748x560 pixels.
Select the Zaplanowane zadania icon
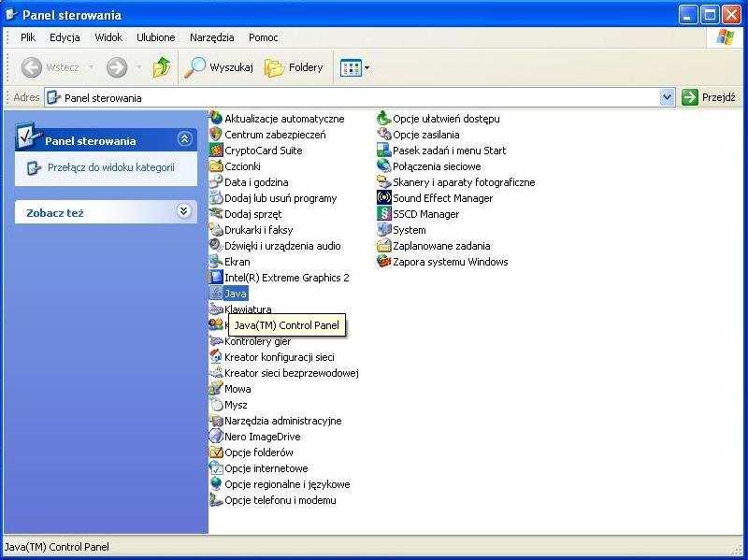[x=384, y=246]
